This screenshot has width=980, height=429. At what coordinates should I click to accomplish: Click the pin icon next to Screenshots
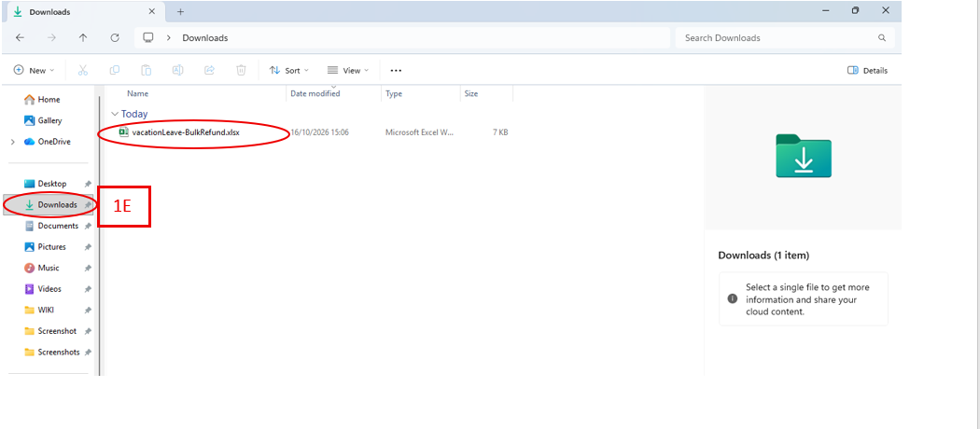[88, 353]
